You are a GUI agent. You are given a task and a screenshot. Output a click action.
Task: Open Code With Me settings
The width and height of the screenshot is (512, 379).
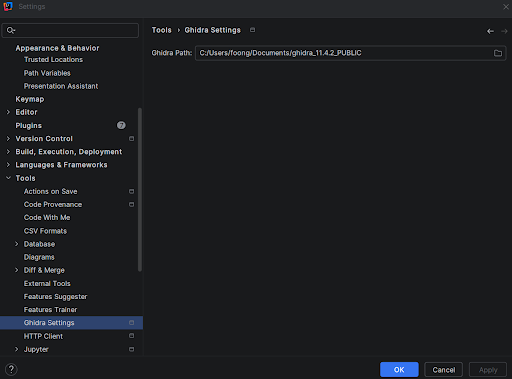coord(47,218)
